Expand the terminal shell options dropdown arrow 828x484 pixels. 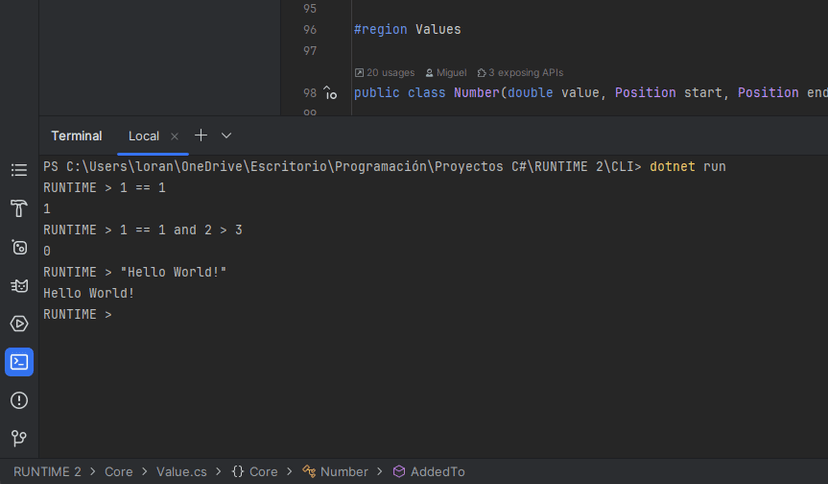(226, 135)
